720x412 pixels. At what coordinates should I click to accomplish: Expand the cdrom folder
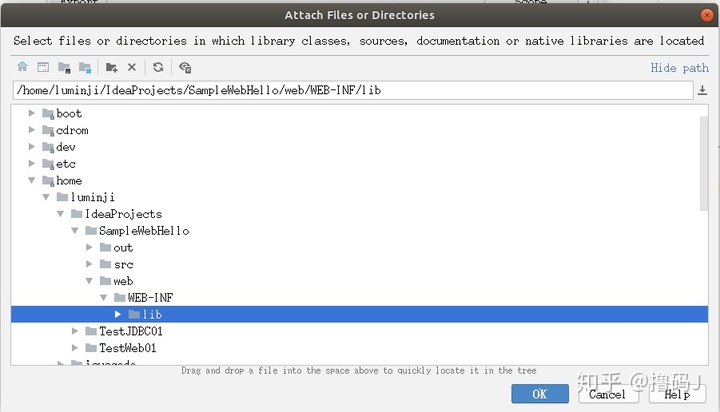[x=31, y=130]
